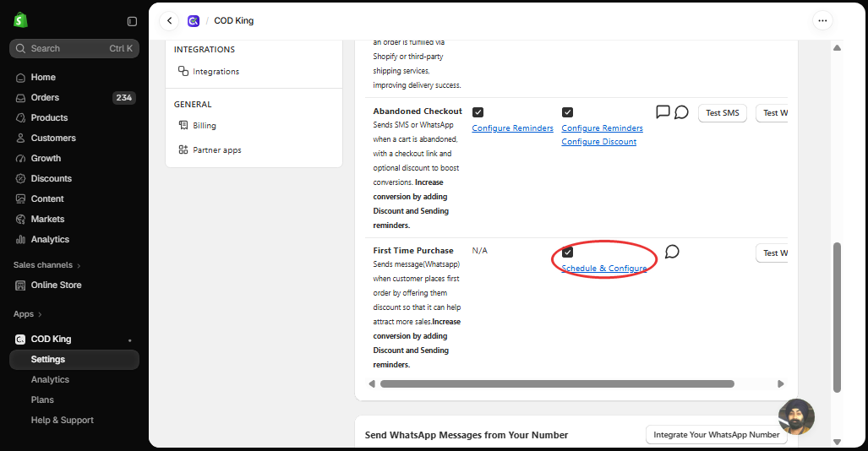Viewport: 868px width, 451px height.
Task: Click the Content image icon
Action: [20, 199]
